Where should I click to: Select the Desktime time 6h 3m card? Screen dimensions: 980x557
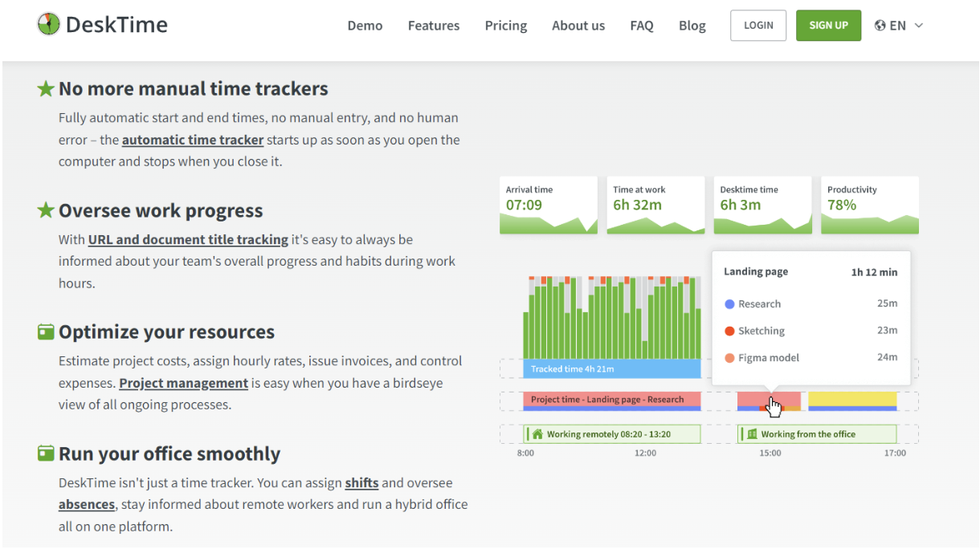pos(763,205)
